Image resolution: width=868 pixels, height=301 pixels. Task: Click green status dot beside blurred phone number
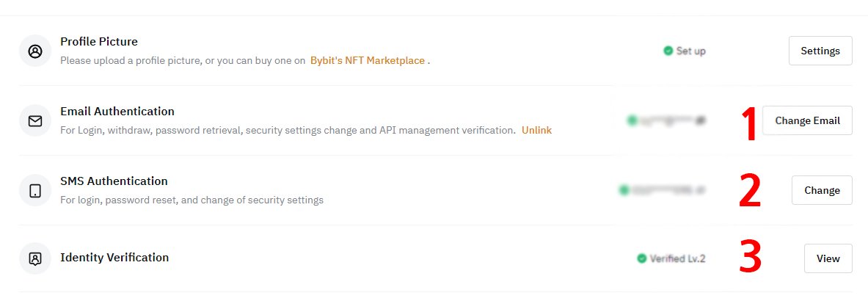click(624, 190)
